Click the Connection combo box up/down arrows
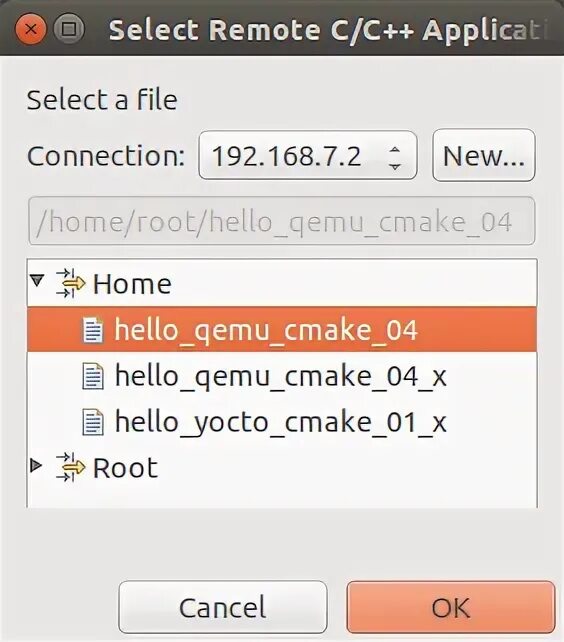The width and height of the screenshot is (564, 642). click(395, 158)
